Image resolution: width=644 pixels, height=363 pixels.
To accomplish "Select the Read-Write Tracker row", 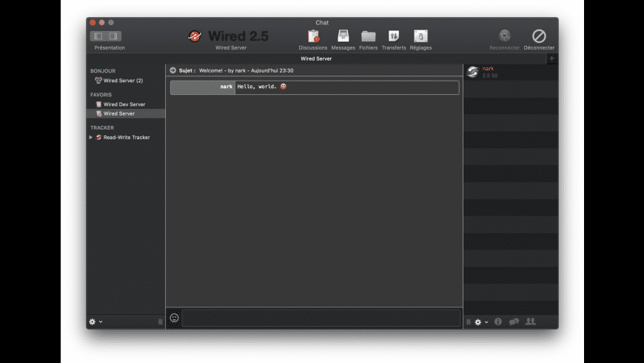I will (126, 137).
